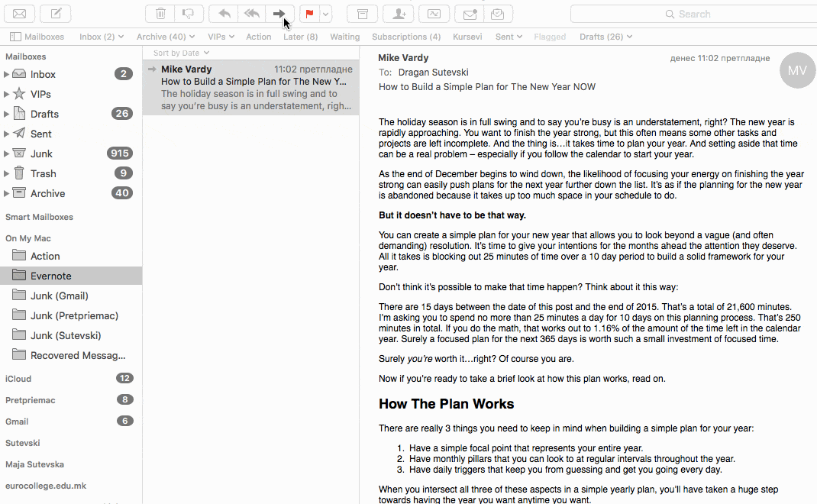Click the add contact icon in toolbar
817x504 pixels.
398,14
